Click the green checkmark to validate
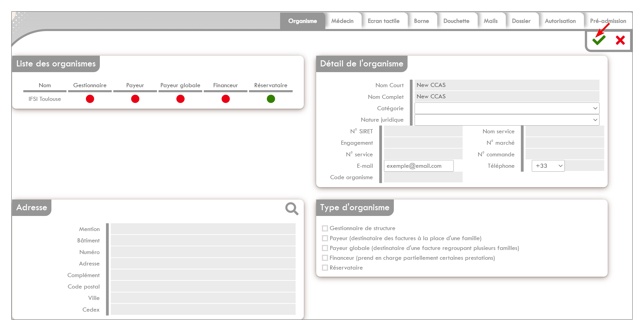Image resolution: width=644 pixels, height=331 pixels. tap(599, 40)
